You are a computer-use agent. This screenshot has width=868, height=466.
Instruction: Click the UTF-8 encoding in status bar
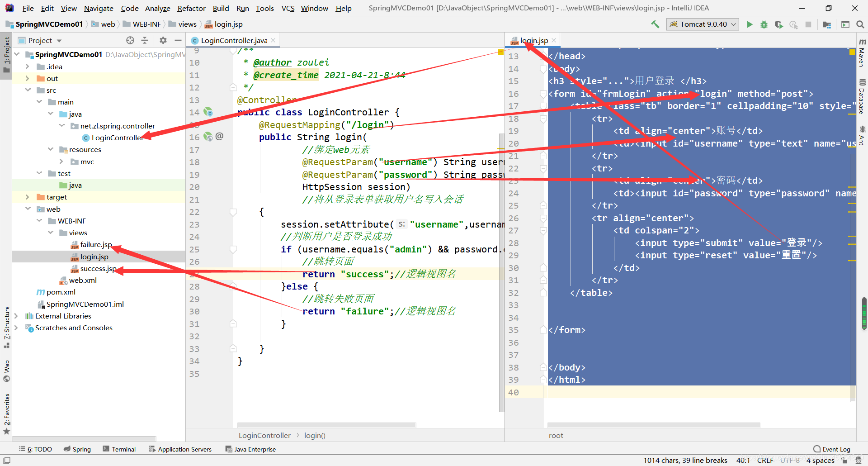790,460
